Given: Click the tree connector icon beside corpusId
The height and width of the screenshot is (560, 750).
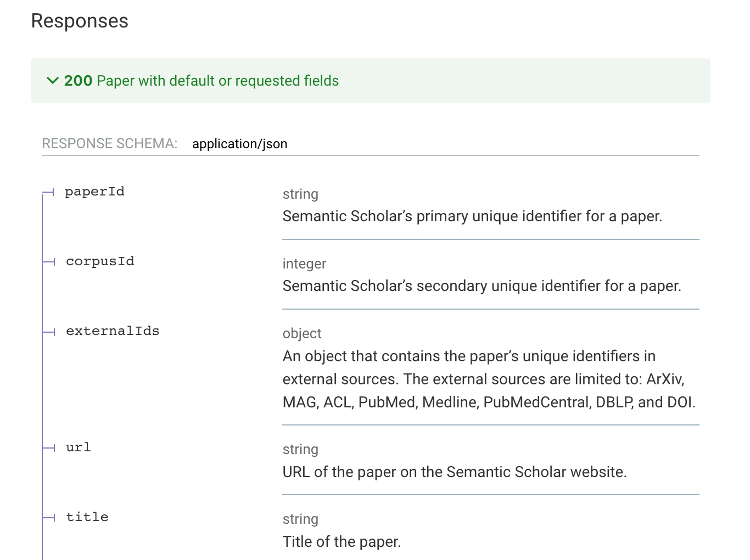Looking at the screenshot, I should click(x=49, y=262).
